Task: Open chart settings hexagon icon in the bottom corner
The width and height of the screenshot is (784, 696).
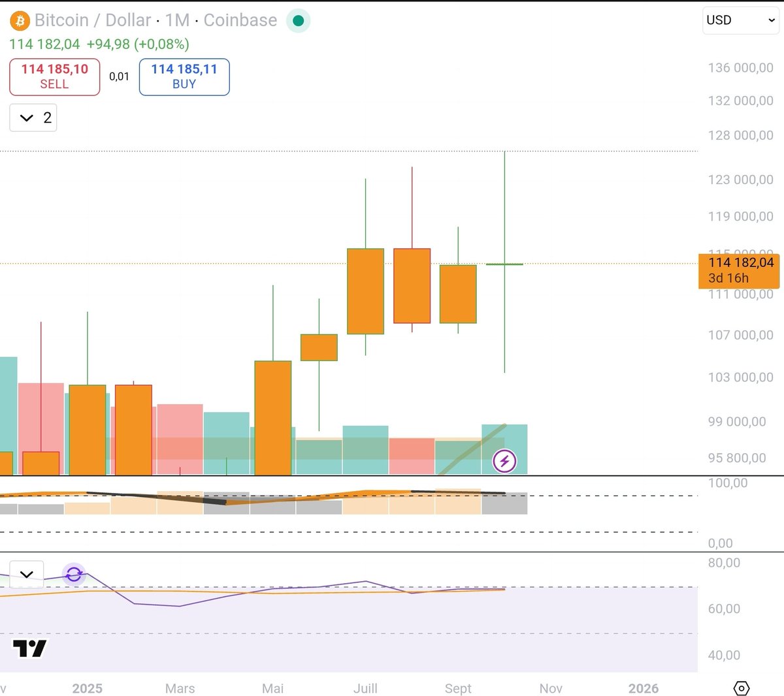Action: (x=742, y=688)
